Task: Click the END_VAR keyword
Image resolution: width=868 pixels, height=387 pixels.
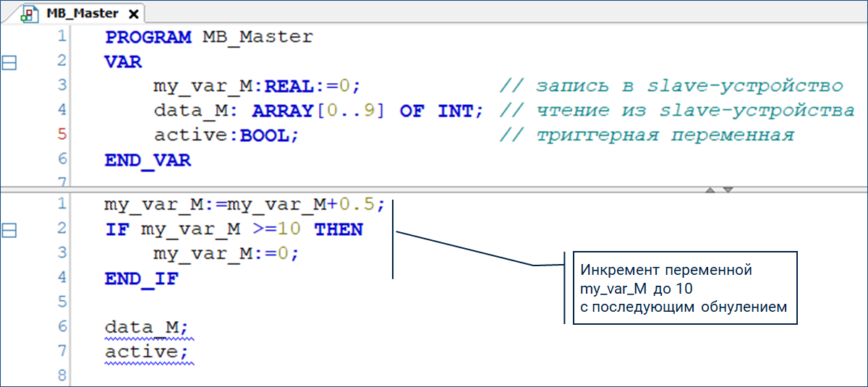Action: [148, 160]
